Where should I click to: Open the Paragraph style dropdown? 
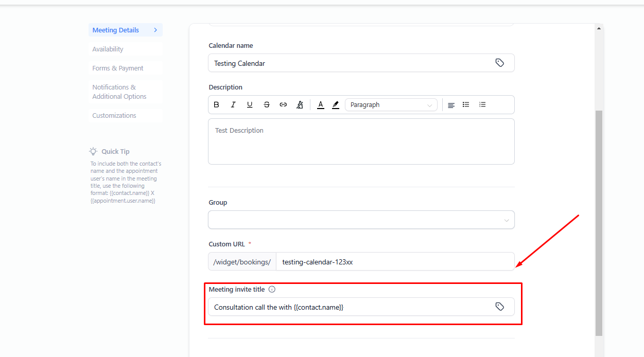[391, 105]
